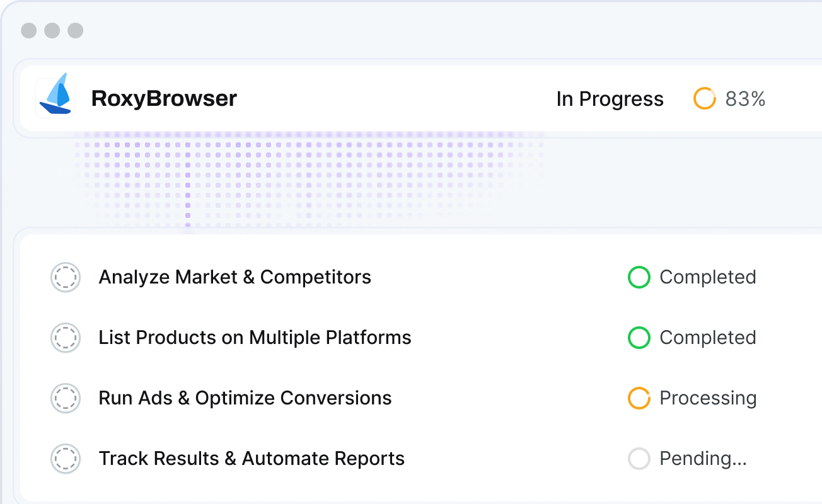Image resolution: width=822 pixels, height=504 pixels.
Task: Open List Products on Multiple Platforms task
Action: click(x=255, y=338)
